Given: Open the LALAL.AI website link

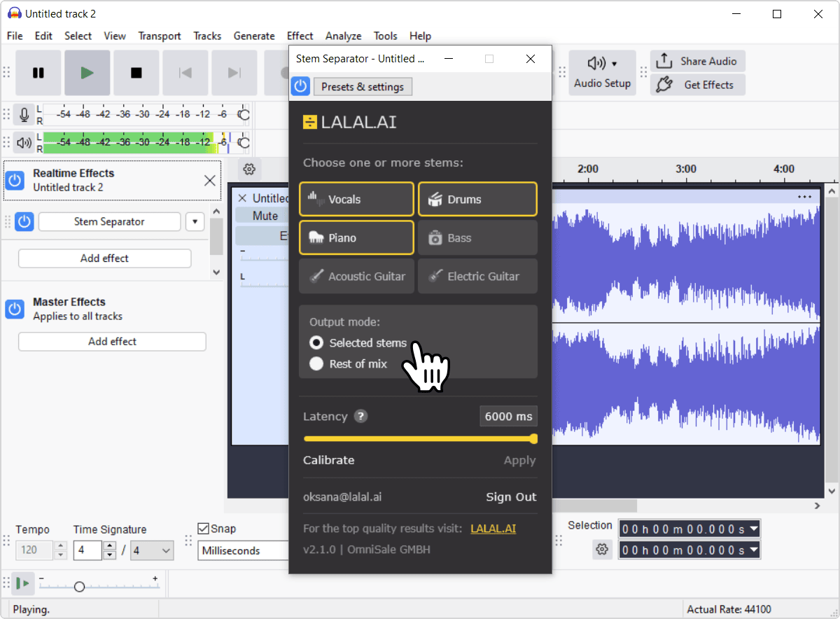Looking at the screenshot, I should point(493,529).
